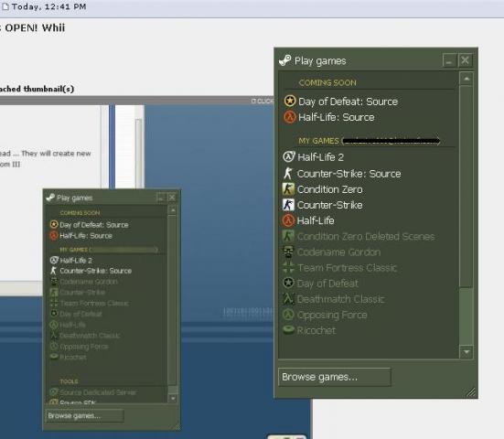The height and width of the screenshot is (439, 504).
Task: Select Day of Defeat: Source text in large list
Action: tap(349, 102)
